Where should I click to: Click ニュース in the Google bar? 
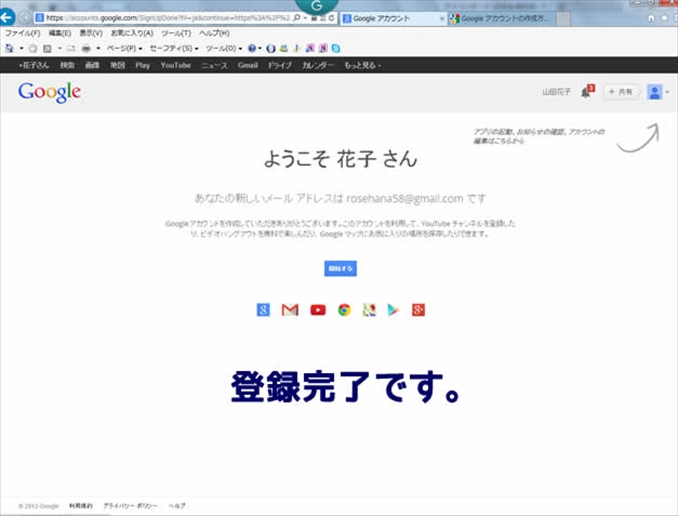[x=214, y=65]
